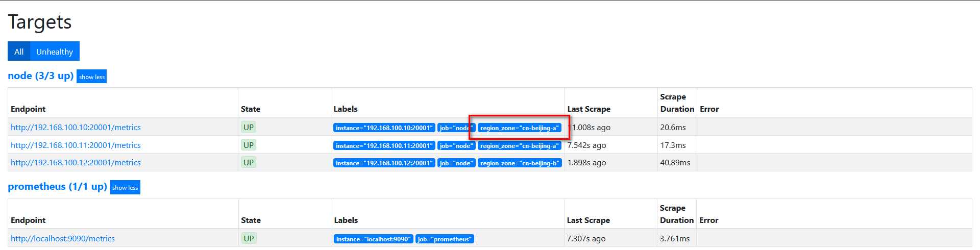
Task: Click instance="192.168.100.10:20001" label
Action: (x=384, y=128)
